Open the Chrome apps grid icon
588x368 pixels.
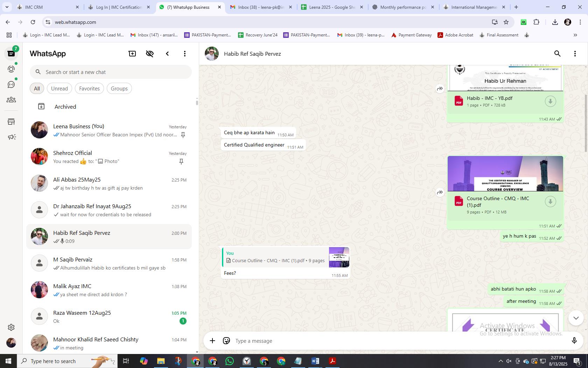(x=9, y=35)
